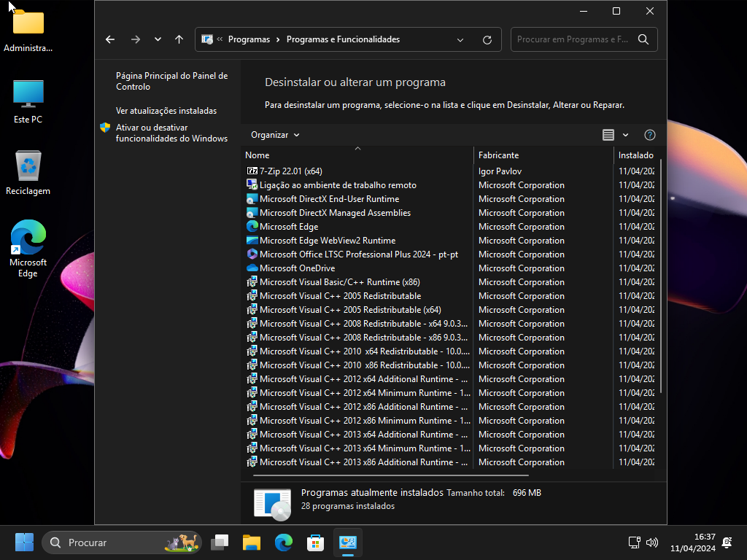This screenshot has height=560, width=747.
Task: Open the Administra... folder on desktop
Action: [28, 31]
